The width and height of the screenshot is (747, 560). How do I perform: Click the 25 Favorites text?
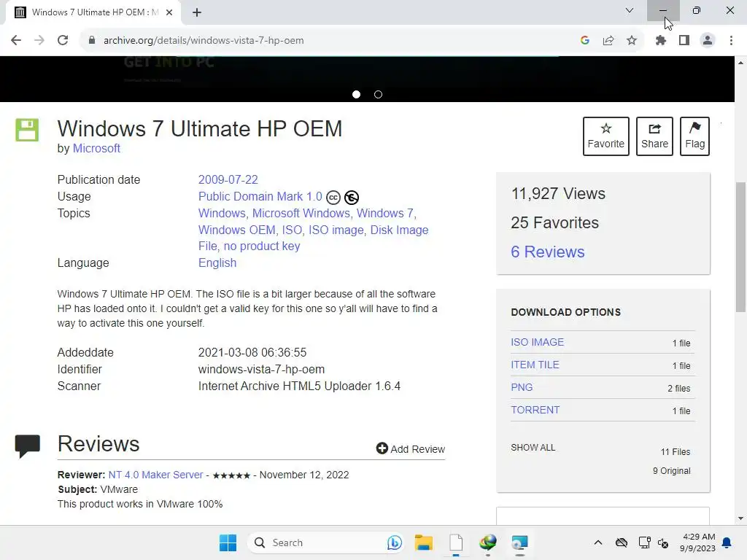[x=554, y=223]
